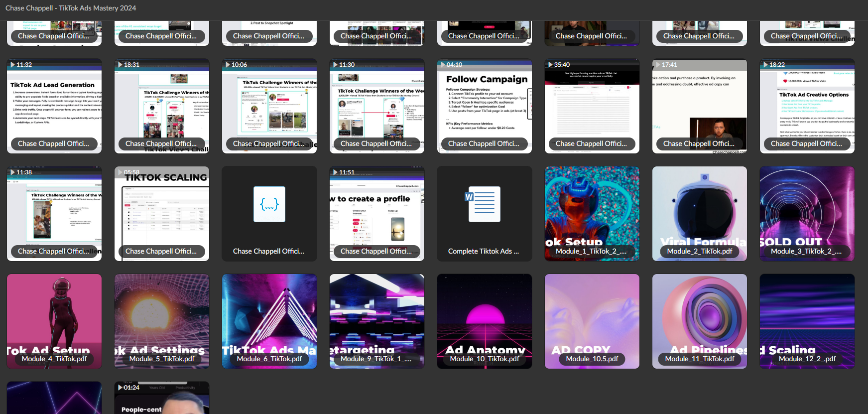Viewport: 868px width, 414px height.
Task: Open the JSON curly-braces file icon
Action: [269, 204]
